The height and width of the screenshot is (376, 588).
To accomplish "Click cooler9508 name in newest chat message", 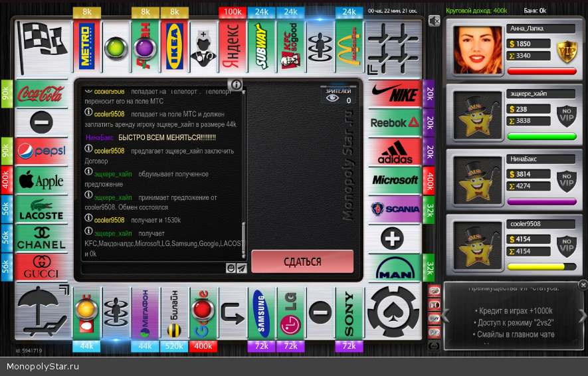I will click(x=109, y=220).
